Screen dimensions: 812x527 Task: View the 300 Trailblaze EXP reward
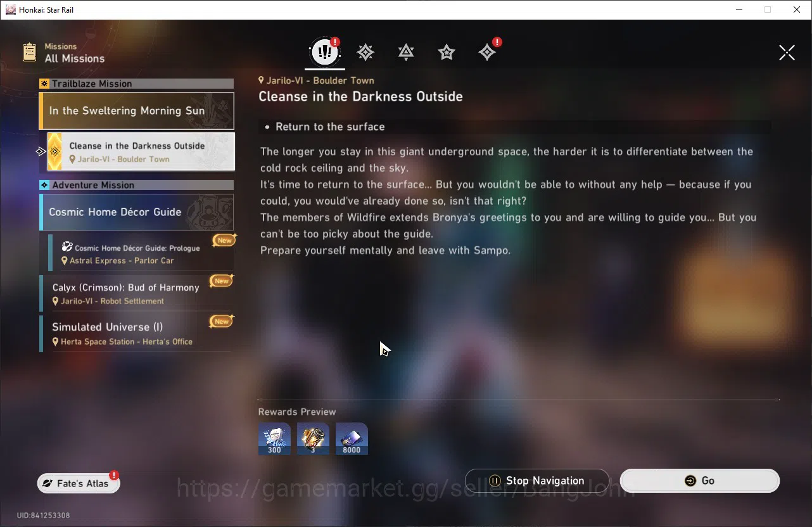coord(274,438)
